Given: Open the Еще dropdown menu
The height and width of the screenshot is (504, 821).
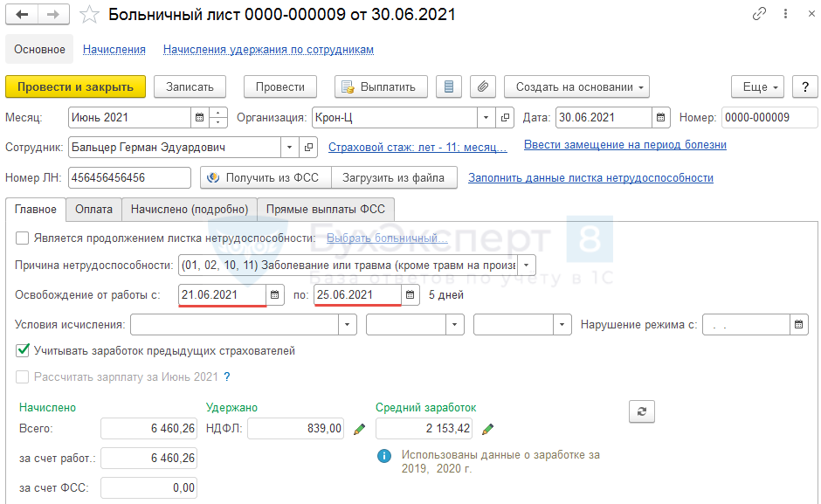Looking at the screenshot, I should (x=757, y=87).
